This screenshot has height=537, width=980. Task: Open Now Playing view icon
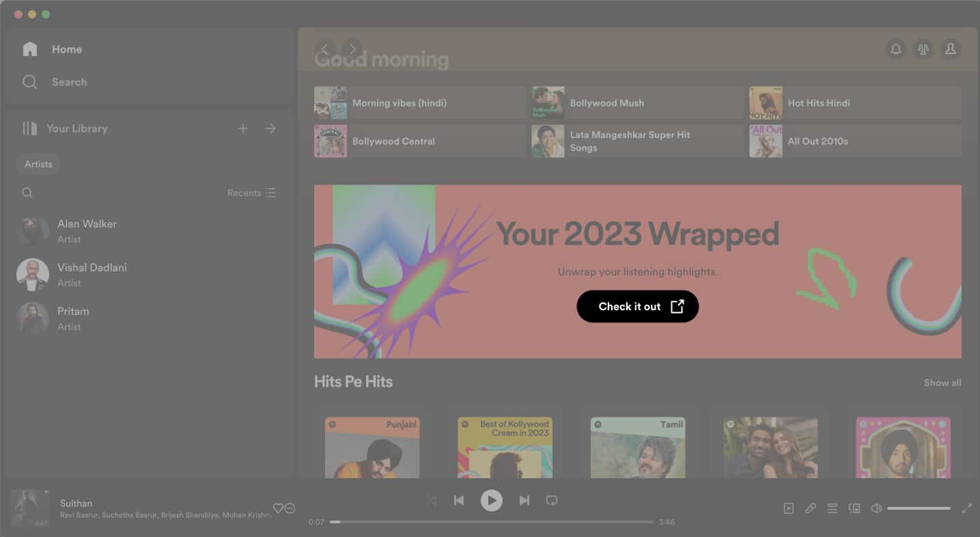tap(789, 508)
